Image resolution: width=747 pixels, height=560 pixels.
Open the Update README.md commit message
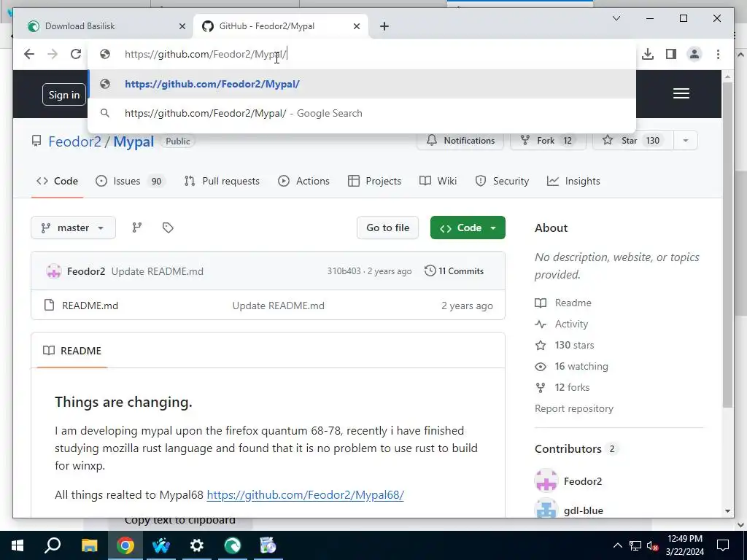[158, 271]
